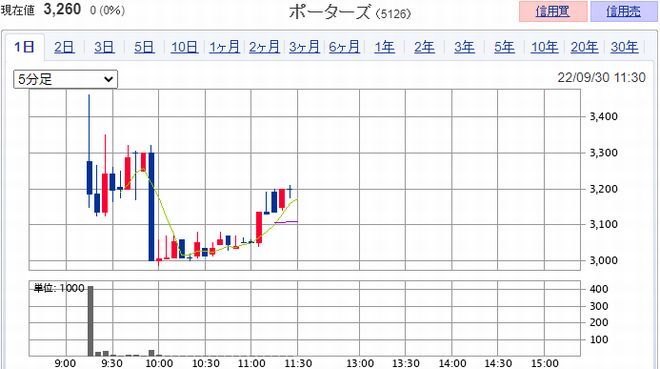The height and width of the screenshot is (369, 660).
Task: Open the 5日 period chart
Action: (x=144, y=47)
